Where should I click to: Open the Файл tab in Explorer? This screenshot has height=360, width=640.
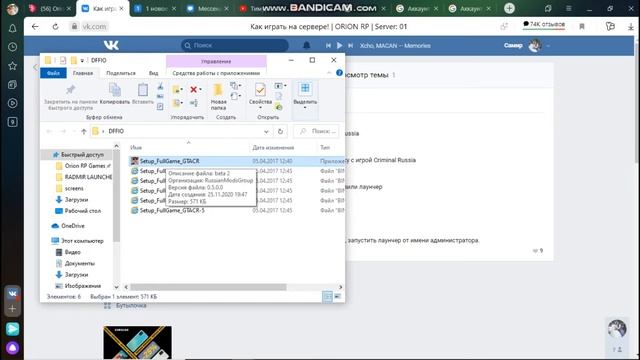[53, 73]
